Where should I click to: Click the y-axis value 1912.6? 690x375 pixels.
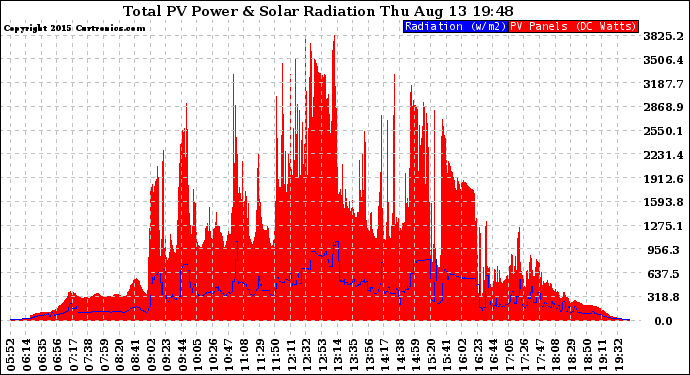click(x=663, y=179)
